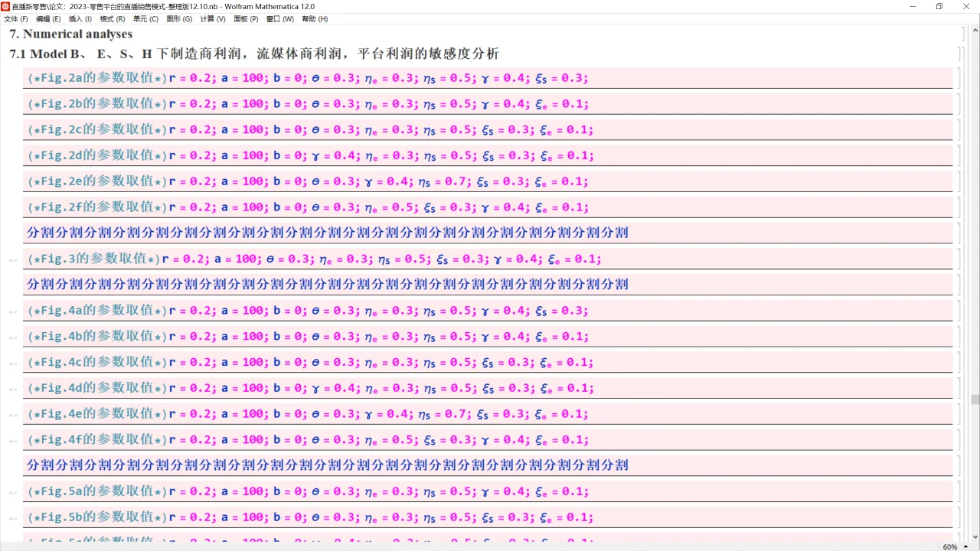Screen dimensions: 980x551
Task: Open the 面板 (Palettes) menu
Action: (245, 19)
